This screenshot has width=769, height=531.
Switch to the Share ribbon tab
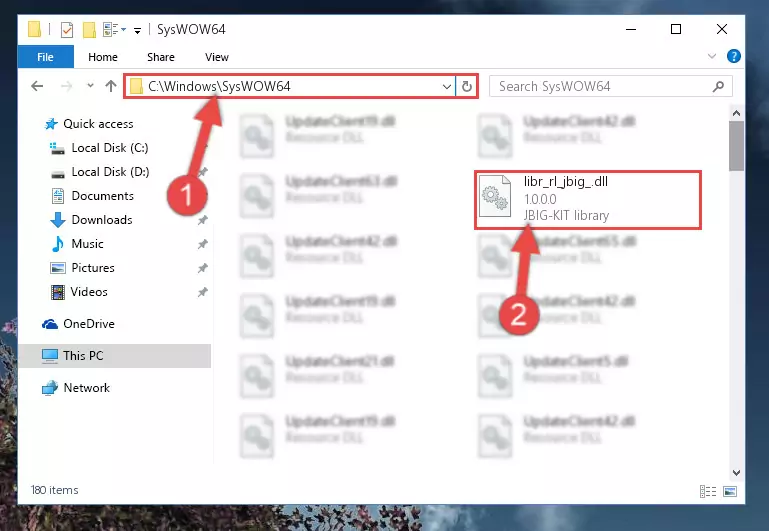pos(160,57)
